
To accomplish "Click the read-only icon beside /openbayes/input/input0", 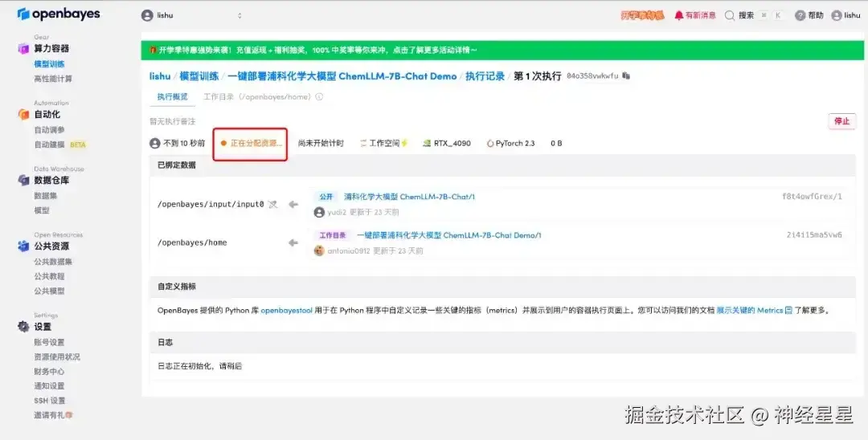I will pyautogui.click(x=272, y=205).
